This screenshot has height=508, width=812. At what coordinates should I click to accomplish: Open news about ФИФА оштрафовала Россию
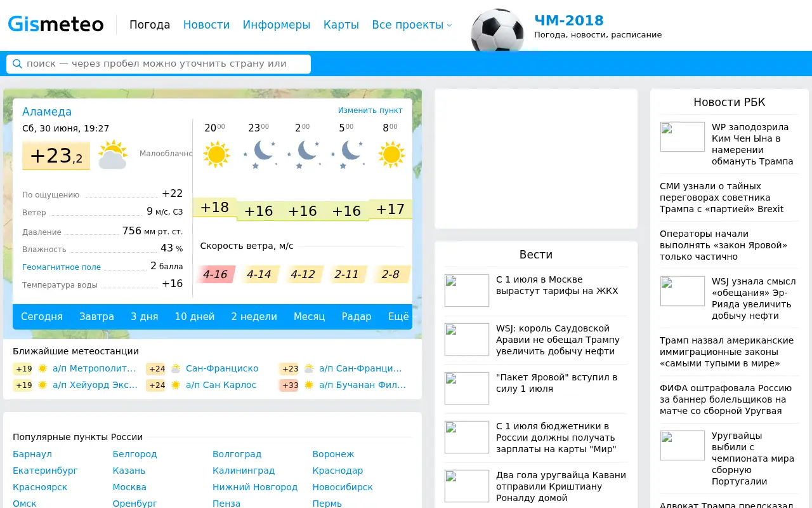tap(726, 399)
